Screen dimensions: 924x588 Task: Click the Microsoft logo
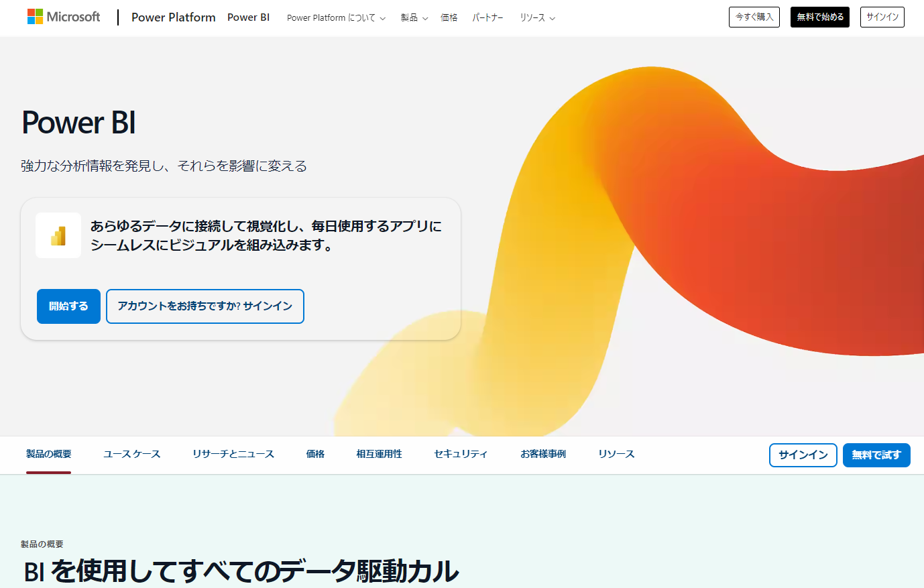pos(64,17)
